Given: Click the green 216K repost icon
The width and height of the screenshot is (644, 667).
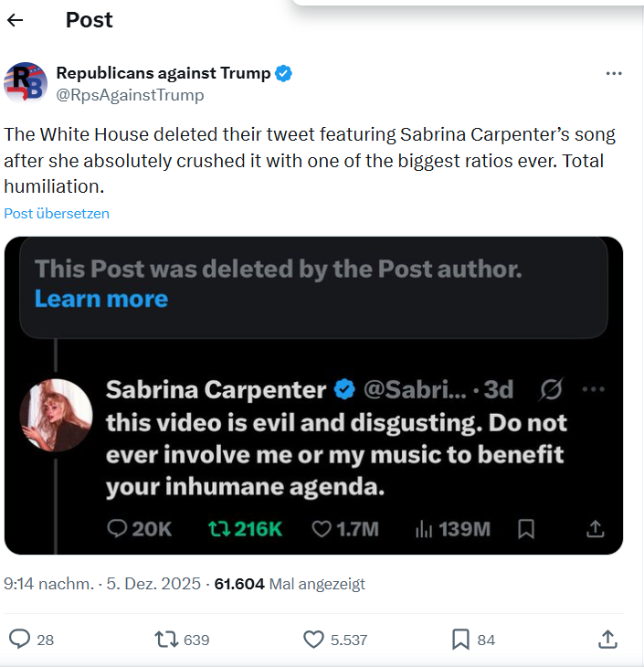Looking at the screenshot, I should pos(220,528).
